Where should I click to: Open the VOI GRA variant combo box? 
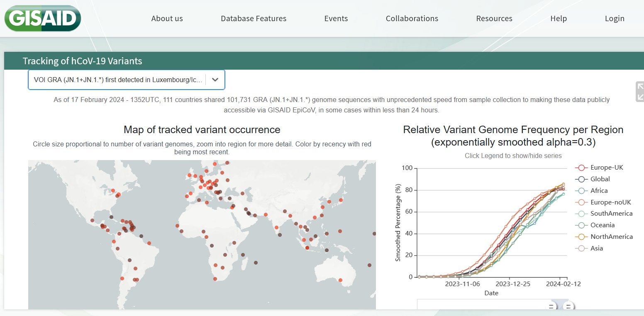click(118, 80)
